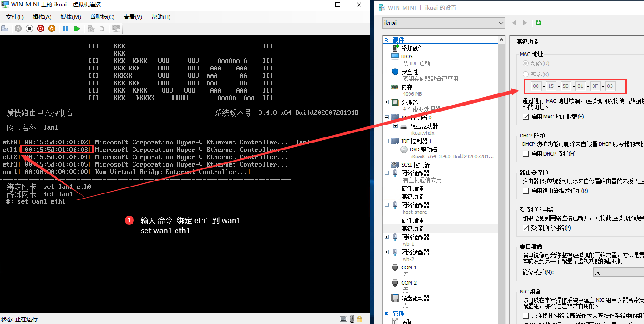The image size is (644, 324).
Task: Select the 名称 item under 管理
Action: pyautogui.click(x=407, y=321)
